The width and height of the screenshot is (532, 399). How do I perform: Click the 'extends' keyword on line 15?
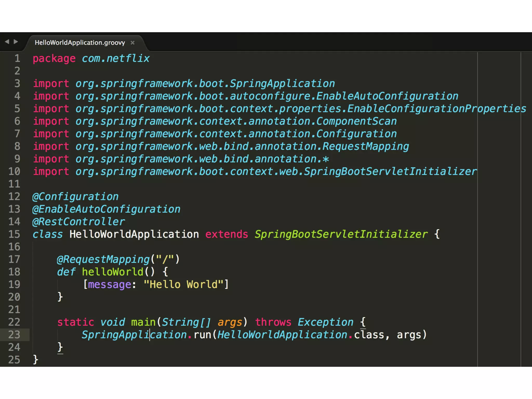[x=227, y=234]
